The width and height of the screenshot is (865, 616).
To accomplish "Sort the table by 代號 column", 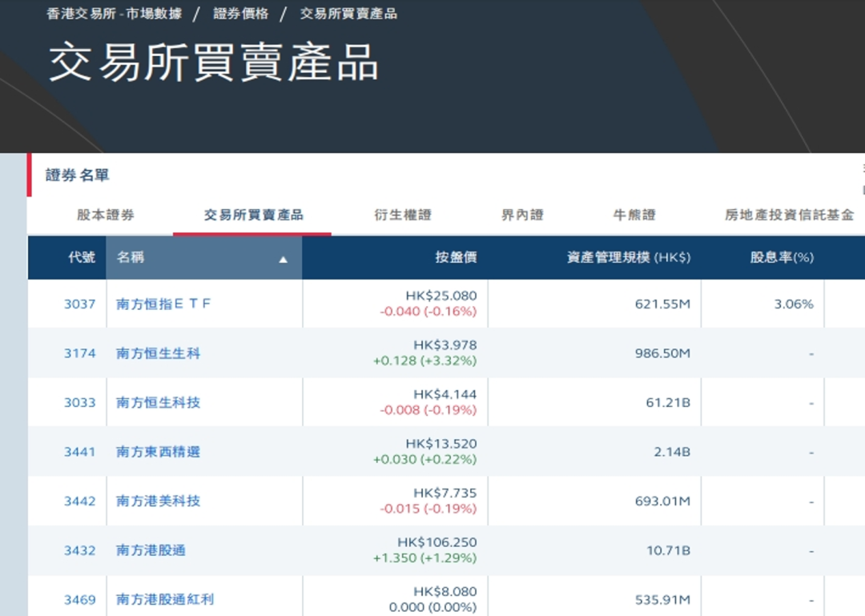I will coord(82,257).
